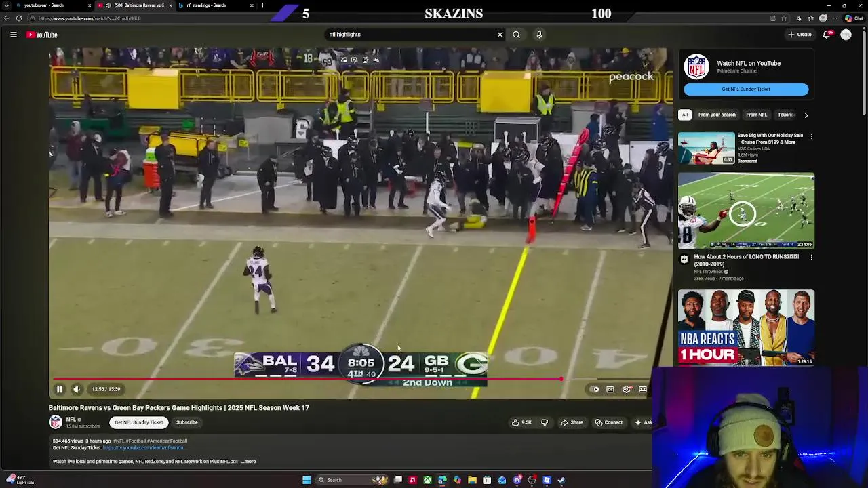This screenshot has width=868, height=488.
Task: Open Xbox app from taskbar
Action: pyautogui.click(x=428, y=480)
